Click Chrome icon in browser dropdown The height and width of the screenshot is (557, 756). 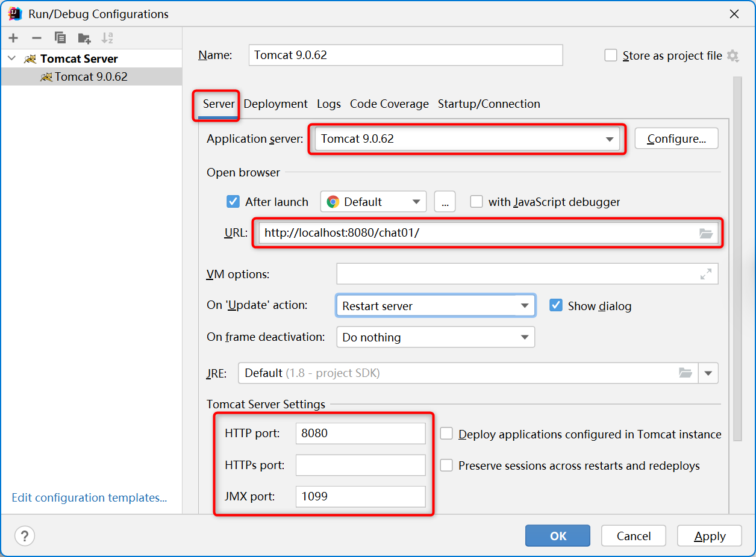coord(333,202)
